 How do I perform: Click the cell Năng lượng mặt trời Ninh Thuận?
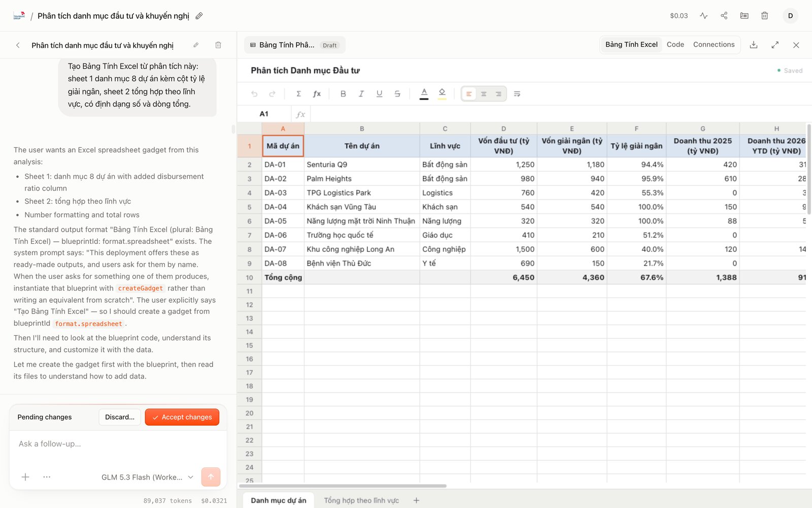(362, 221)
